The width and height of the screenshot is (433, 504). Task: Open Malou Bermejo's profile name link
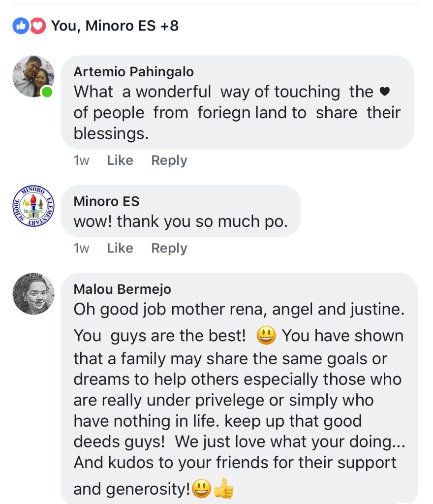coord(122,289)
